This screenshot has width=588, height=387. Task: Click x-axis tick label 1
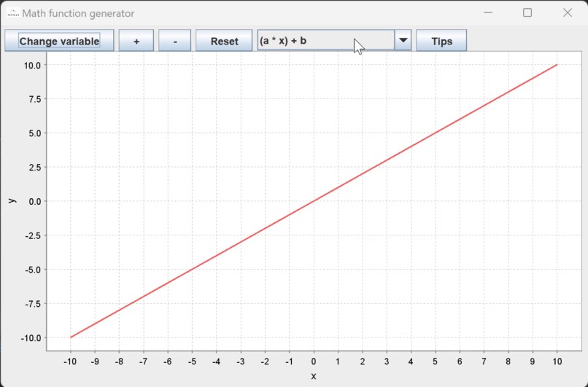338,361
